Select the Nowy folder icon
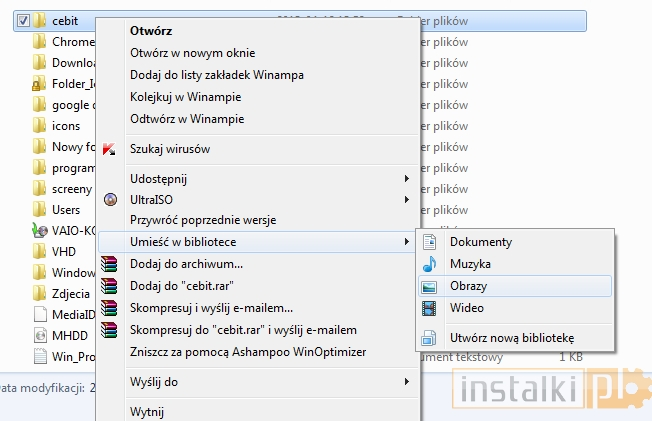652x421 pixels. point(39,147)
